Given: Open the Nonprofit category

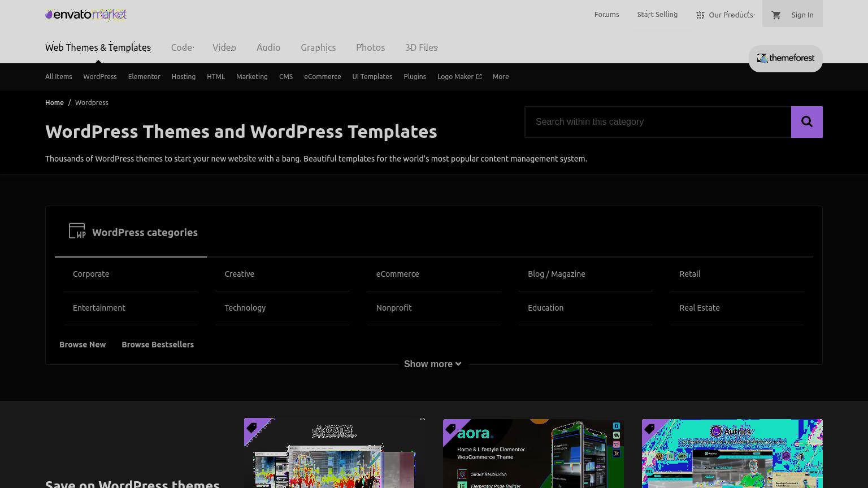Looking at the screenshot, I should (x=394, y=308).
